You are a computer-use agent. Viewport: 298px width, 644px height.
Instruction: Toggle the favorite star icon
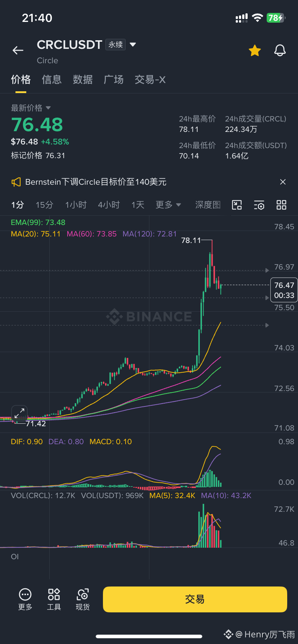click(255, 51)
